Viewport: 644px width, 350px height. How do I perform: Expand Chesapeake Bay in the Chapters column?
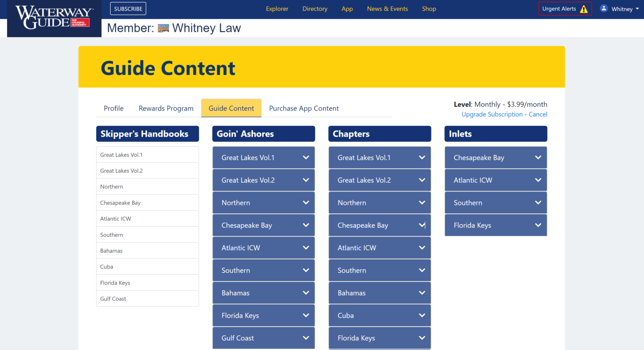(x=379, y=226)
